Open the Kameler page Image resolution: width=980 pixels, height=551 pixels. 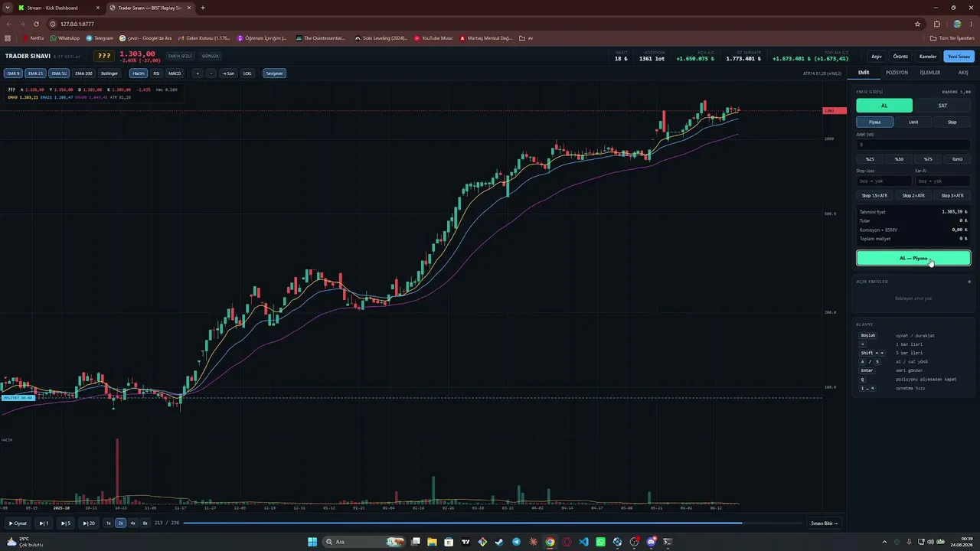coord(928,57)
